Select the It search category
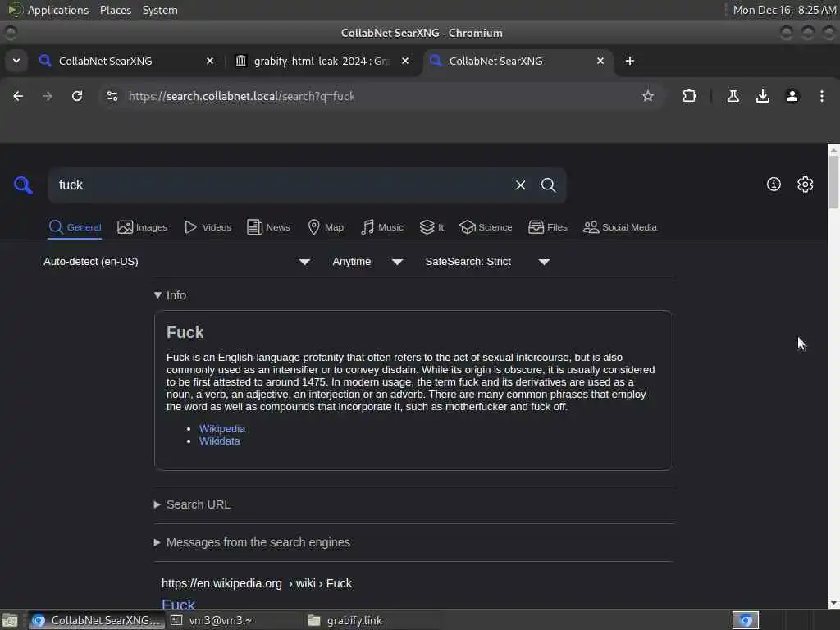Screen dimensions: 840x630 (x=431, y=227)
